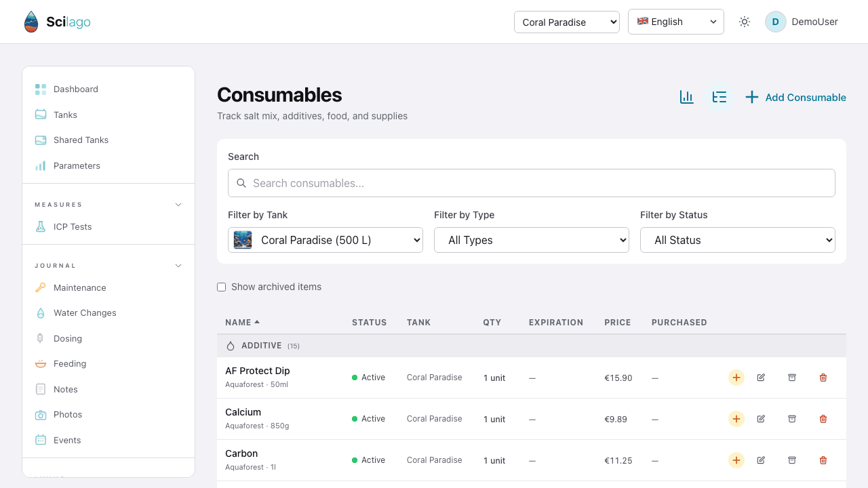Open Shared Tanks page
This screenshot has height=488, width=868.
[108, 140]
